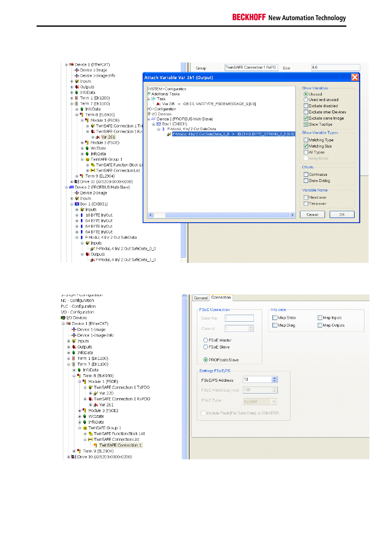Click the Device 2 PROFIBUS icon in the Attach Variable dialog
Image resolution: width=392 pixels, height=555 pixels.
[x=153, y=119]
